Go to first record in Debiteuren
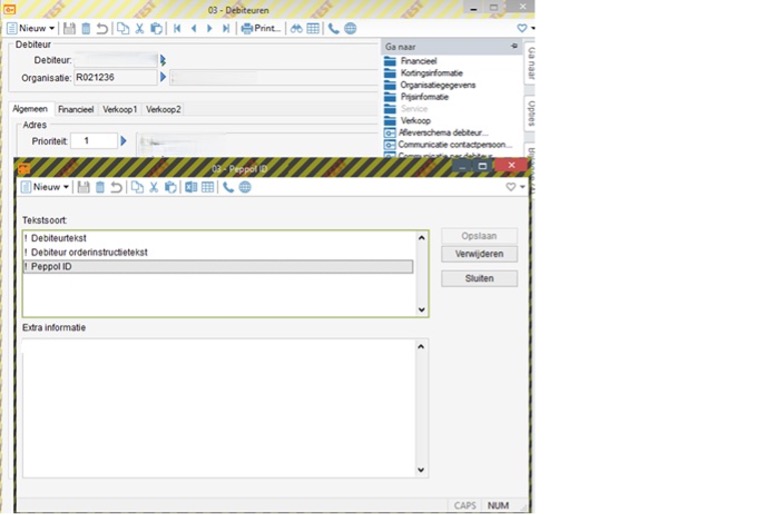Viewport: 758px width, 515px height. pos(177,29)
